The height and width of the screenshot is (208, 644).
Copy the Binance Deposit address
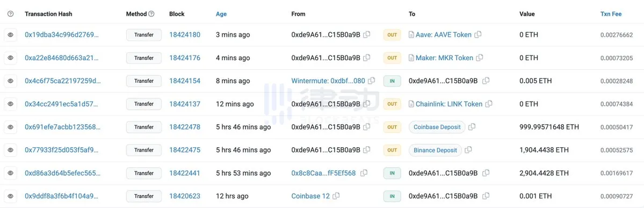pos(468,149)
